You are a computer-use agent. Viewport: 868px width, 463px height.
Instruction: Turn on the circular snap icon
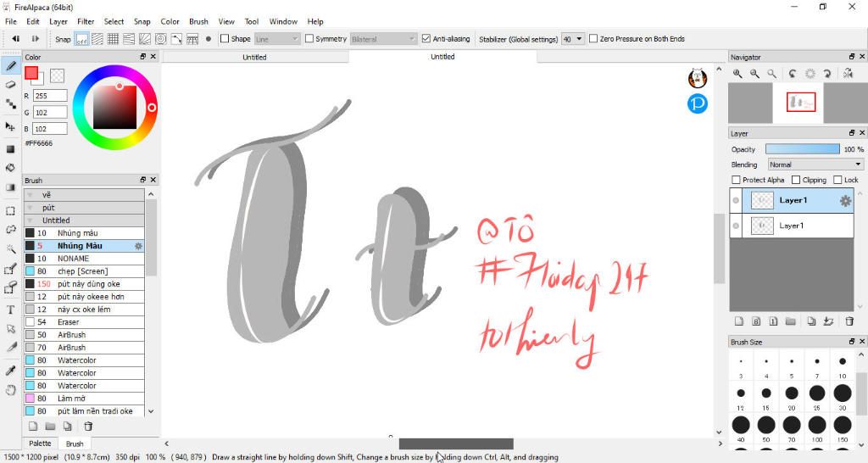click(160, 39)
